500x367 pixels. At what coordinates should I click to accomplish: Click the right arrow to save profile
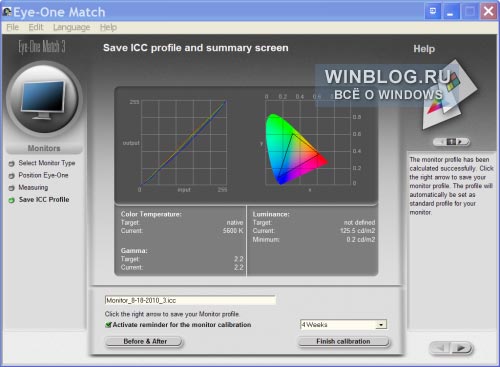461,348
